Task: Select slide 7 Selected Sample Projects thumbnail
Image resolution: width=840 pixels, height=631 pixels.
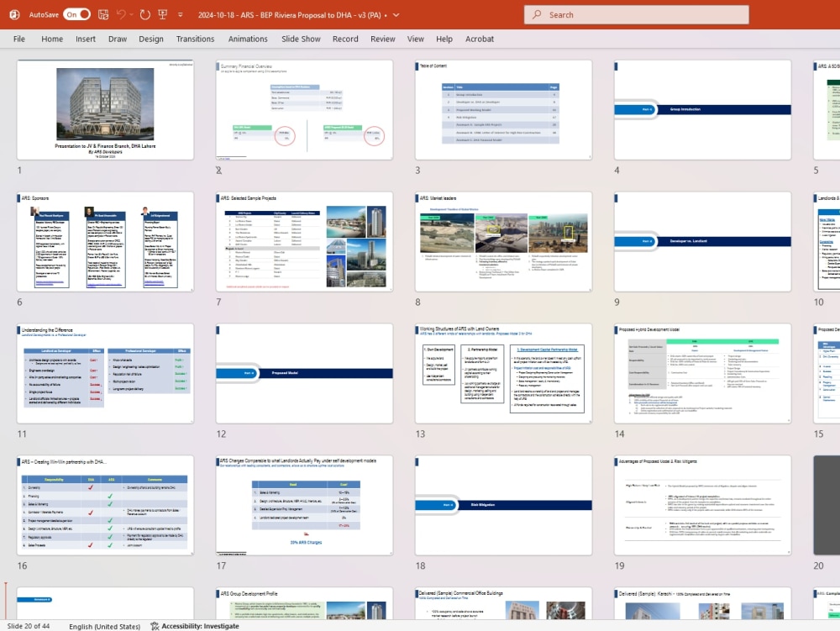Action: [x=304, y=242]
